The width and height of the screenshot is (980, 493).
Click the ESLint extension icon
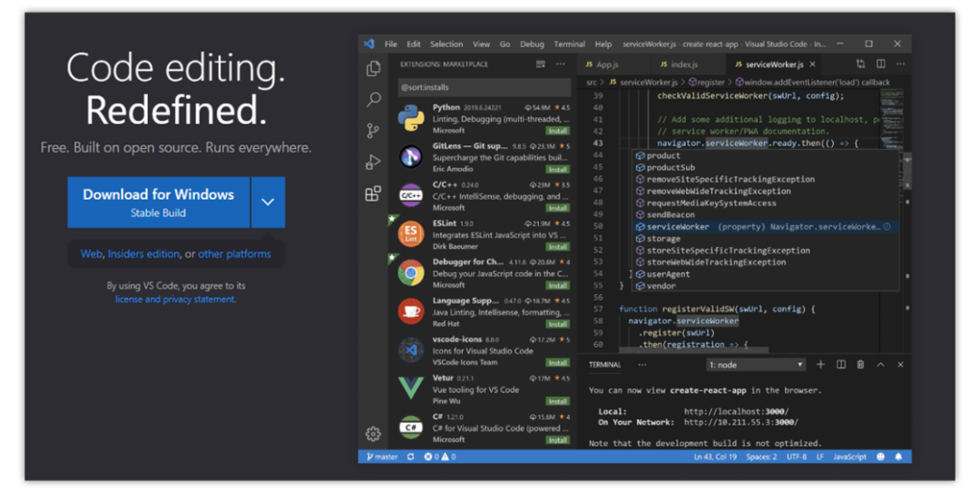coord(411,234)
